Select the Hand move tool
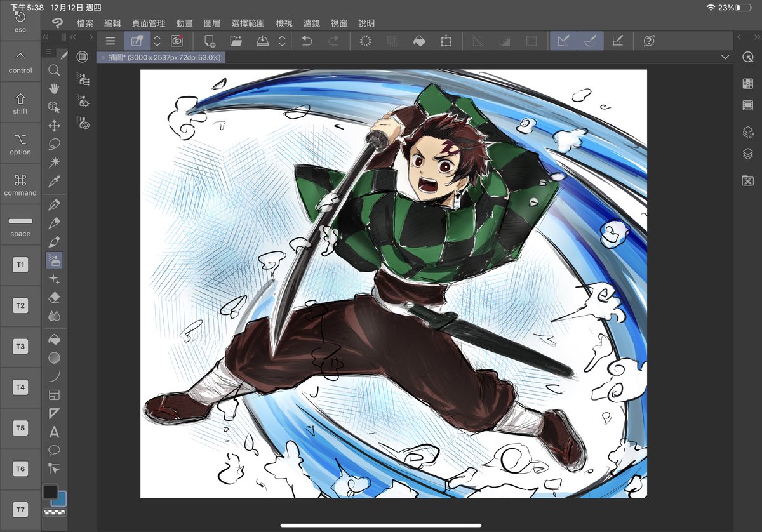Screen dimensions: 762x532 tap(55, 88)
